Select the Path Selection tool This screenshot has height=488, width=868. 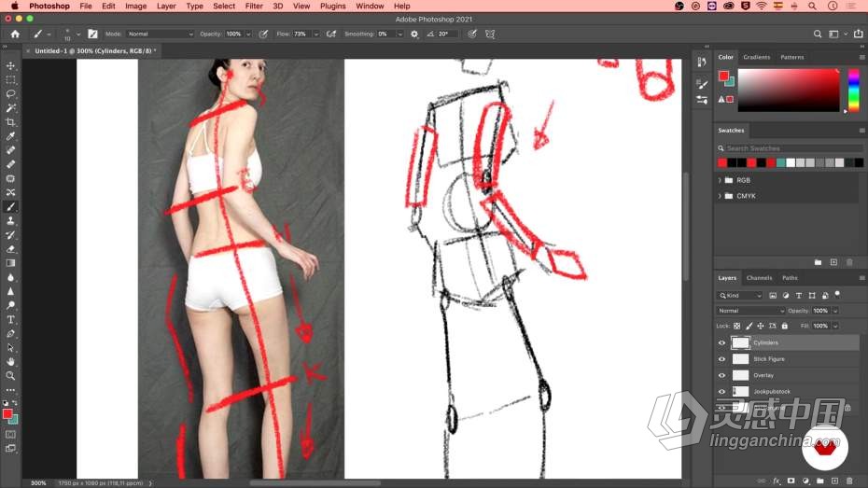click(x=10, y=348)
